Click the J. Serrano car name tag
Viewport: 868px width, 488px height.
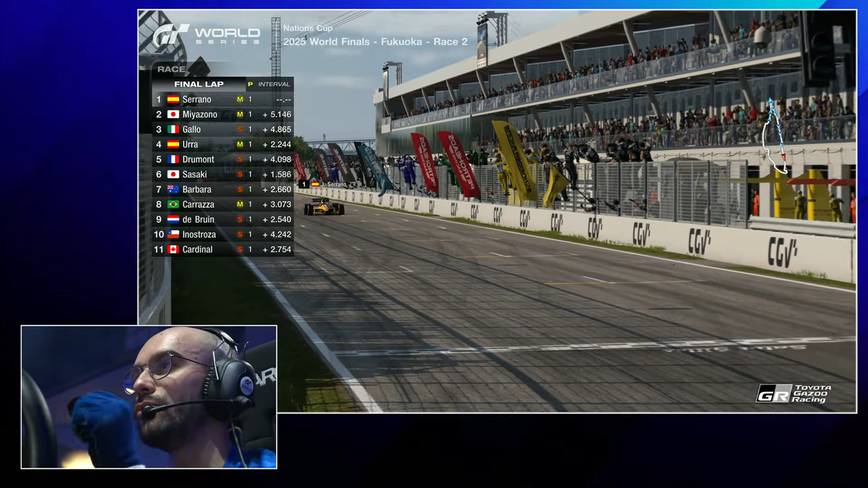click(329, 184)
